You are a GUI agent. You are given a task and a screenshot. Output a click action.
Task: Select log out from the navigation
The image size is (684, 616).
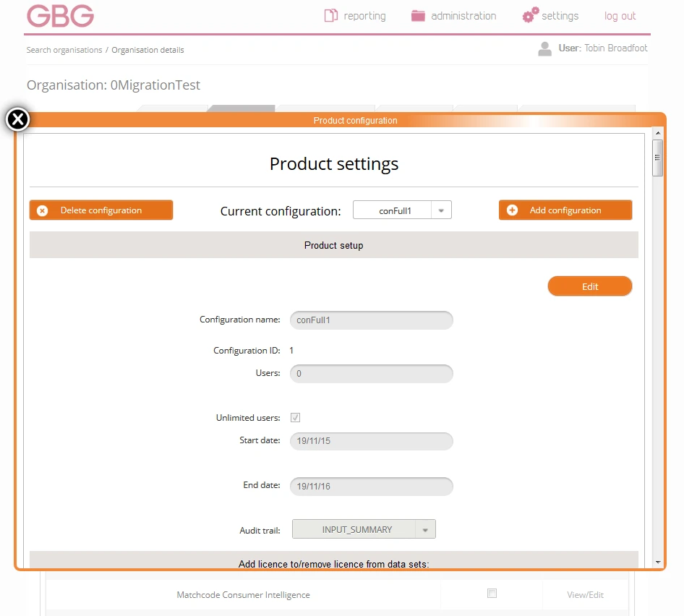(620, 15)
